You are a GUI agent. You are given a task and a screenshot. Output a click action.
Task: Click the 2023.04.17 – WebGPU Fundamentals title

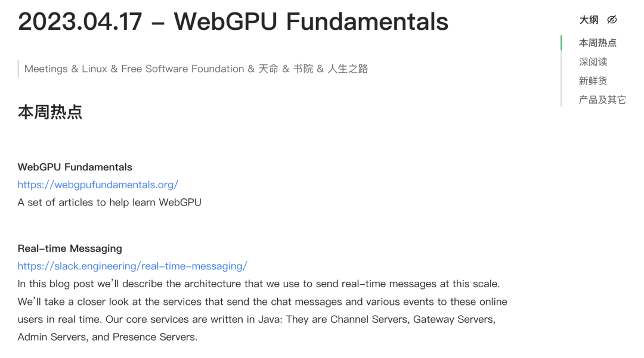point(233,21)
